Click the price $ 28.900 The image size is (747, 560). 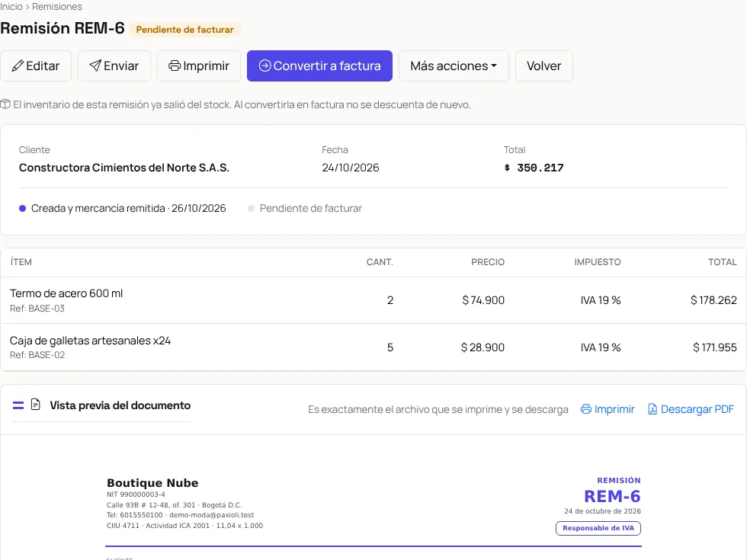[483, 347]
